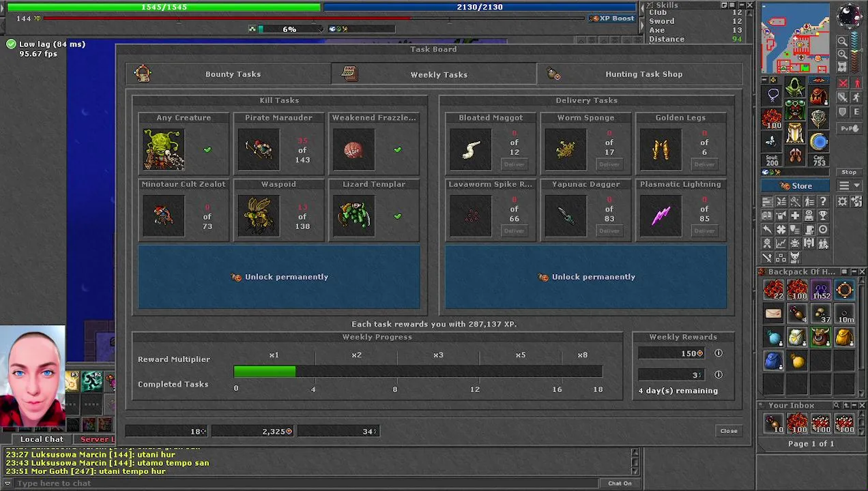868x491 pixels.
Task: Select the Lizard Templar task icon
Action: click(353, 216)
